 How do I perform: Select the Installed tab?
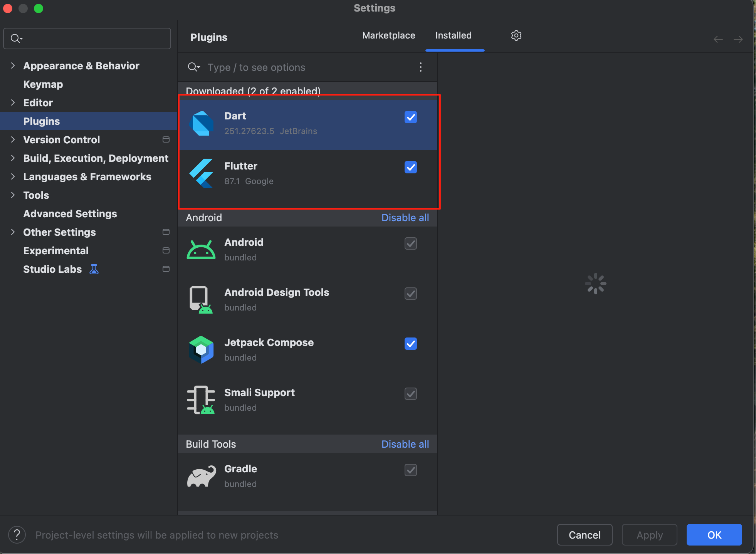click(453, 35)
